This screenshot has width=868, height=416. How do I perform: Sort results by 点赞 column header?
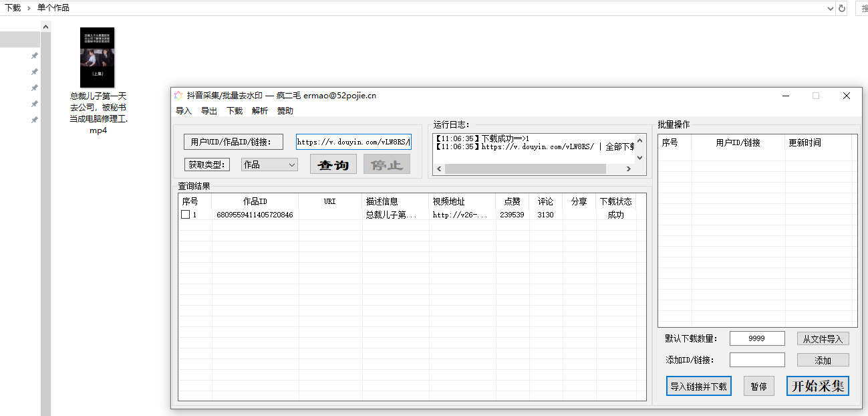click(x=512, y=201)
